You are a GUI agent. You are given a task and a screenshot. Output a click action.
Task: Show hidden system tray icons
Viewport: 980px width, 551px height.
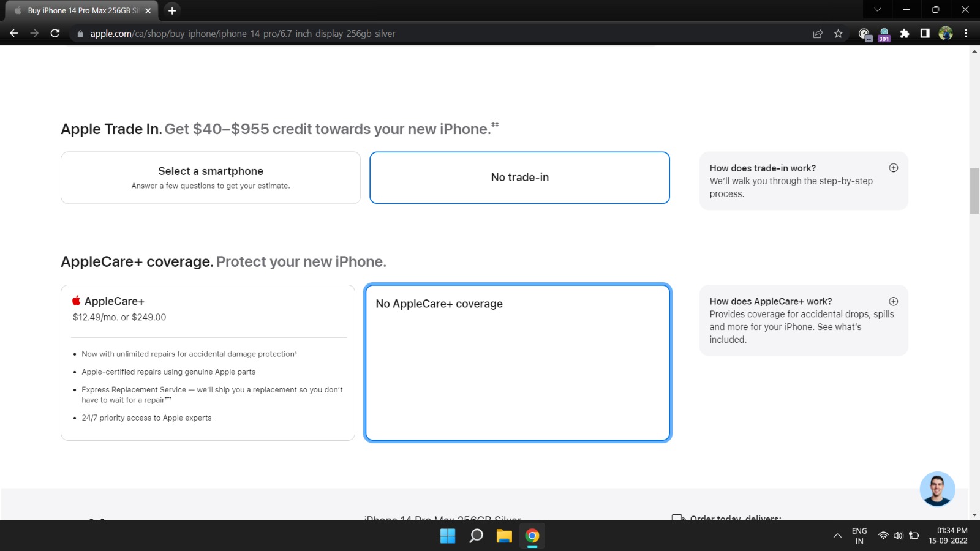pos(837,536)
